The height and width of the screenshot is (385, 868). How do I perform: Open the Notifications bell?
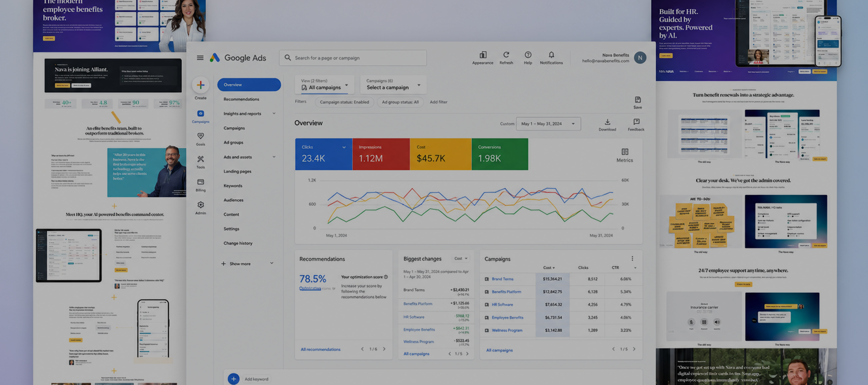pos(551,55)
